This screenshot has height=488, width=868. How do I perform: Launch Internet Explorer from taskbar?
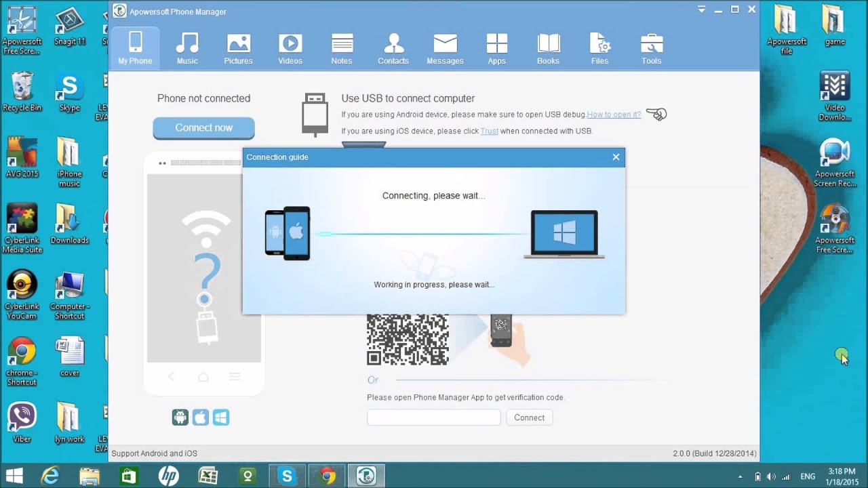tap(50, 476)
